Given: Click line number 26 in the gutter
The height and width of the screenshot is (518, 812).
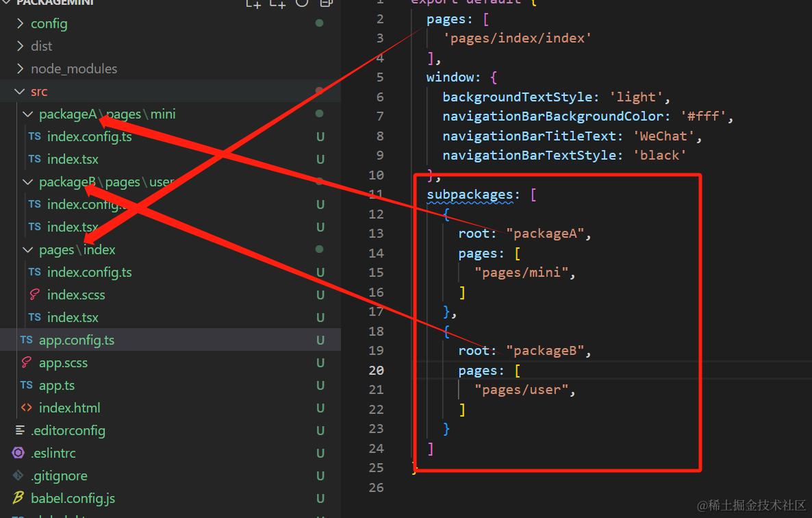Looking at the screenshot, I should (x=376, y=487).
